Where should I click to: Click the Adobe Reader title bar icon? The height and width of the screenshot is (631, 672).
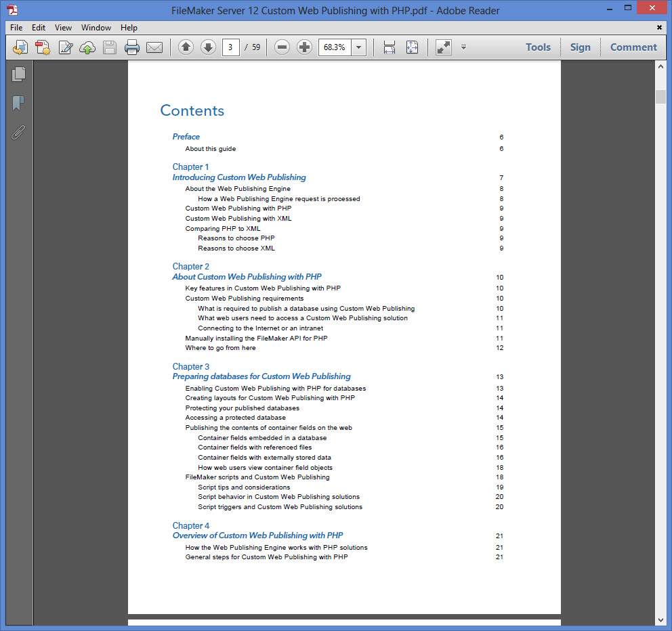[12, 9]
